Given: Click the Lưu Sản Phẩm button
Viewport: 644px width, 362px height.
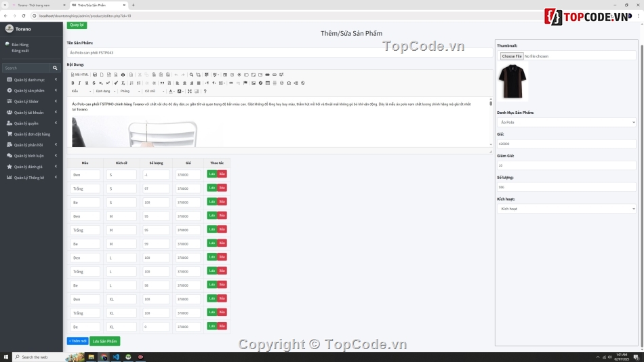Looking at the screenshot, I should point(104,341).
